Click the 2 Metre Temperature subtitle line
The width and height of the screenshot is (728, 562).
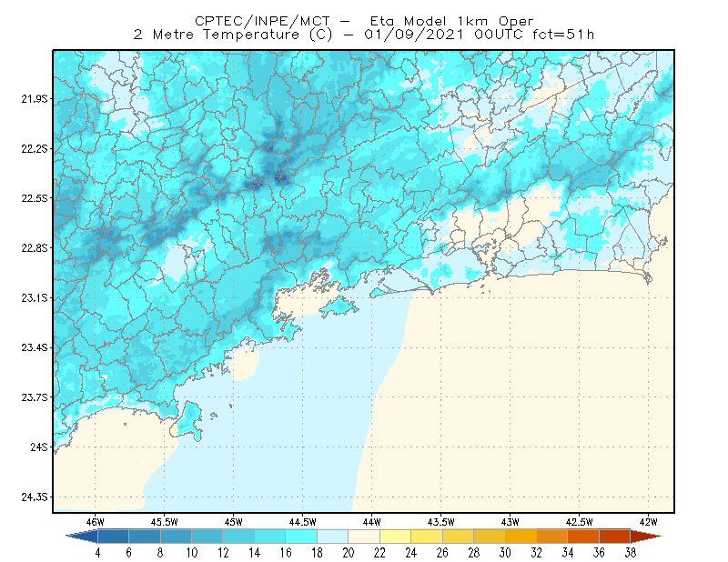click(x=363, y=35)
